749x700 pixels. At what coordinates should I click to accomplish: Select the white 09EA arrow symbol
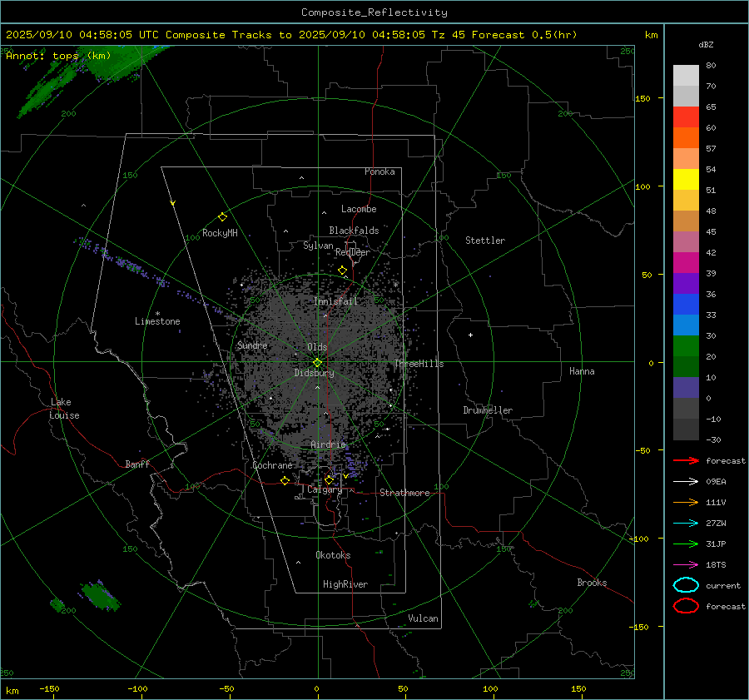686,482
